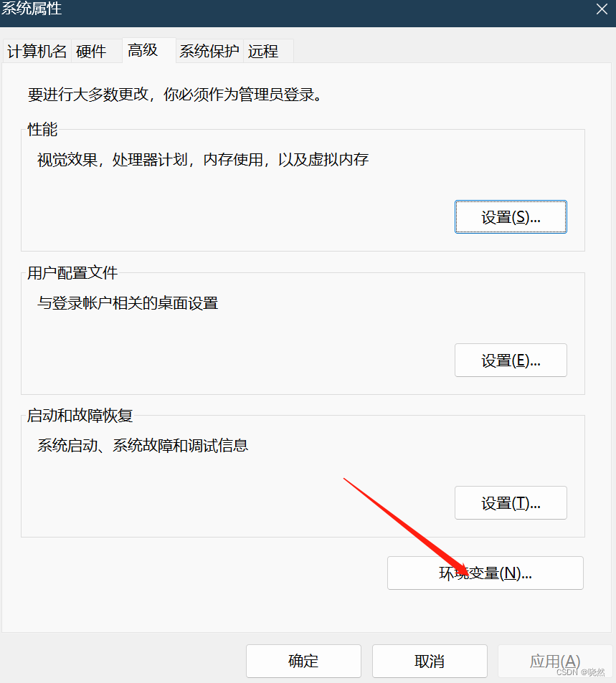Click startup and recovery 设置(T)... button
This screenshot has width=616, height=683.
[511, 502]
